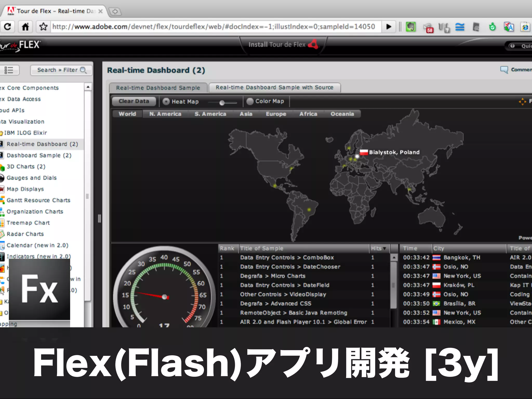
Task: Open the Treemap Chart tree item
Action: [x=28, y=223]
